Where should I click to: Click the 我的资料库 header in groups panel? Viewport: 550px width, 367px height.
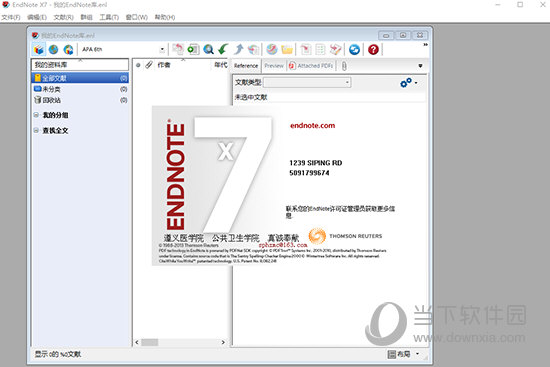coord(80,65)
